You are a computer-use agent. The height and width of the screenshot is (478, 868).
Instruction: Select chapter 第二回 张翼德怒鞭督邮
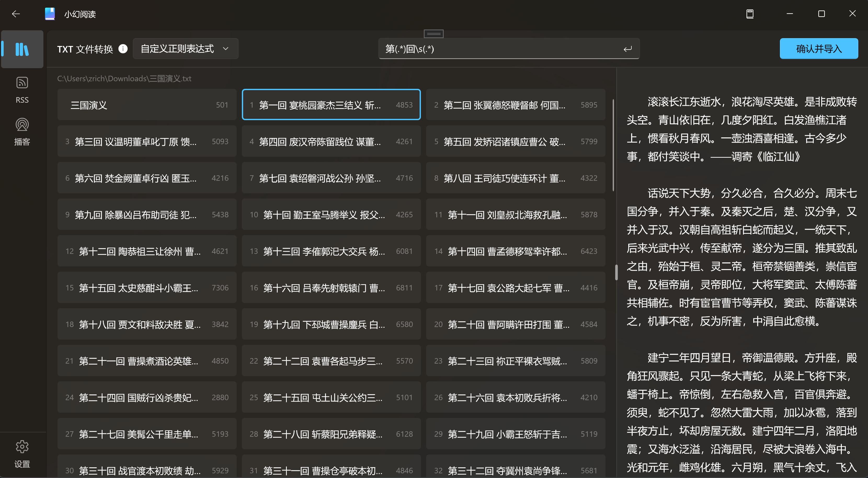coord(516,105)
